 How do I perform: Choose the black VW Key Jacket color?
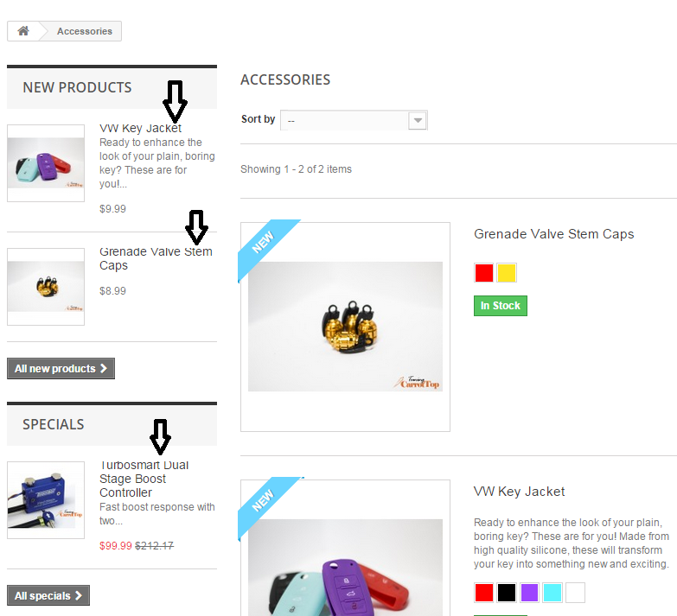[507, 593]
